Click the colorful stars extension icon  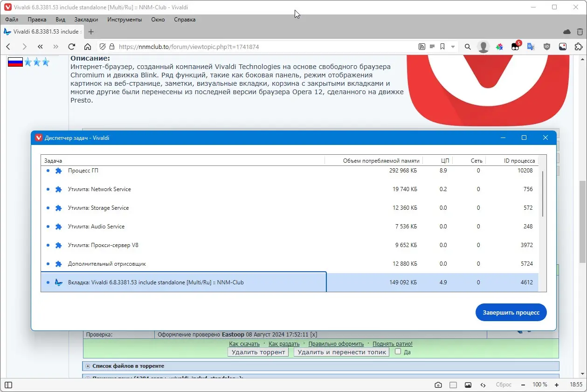pos(499,47)
